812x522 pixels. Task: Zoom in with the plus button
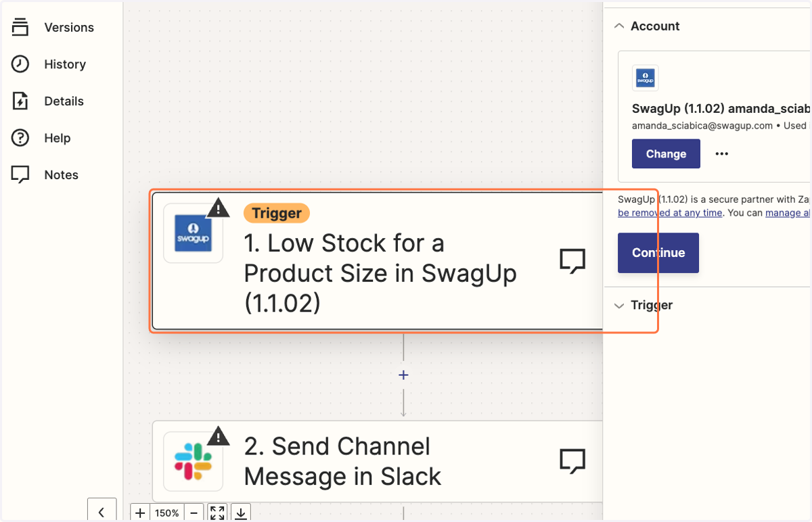tap(139, 513)
